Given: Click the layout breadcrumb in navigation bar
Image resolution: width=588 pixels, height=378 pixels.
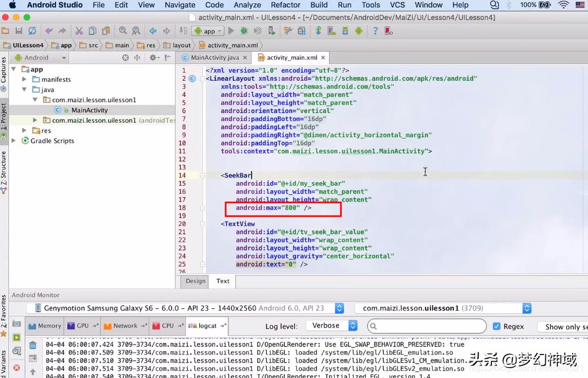Looking at the screenshot, I should tap(182, 46).
